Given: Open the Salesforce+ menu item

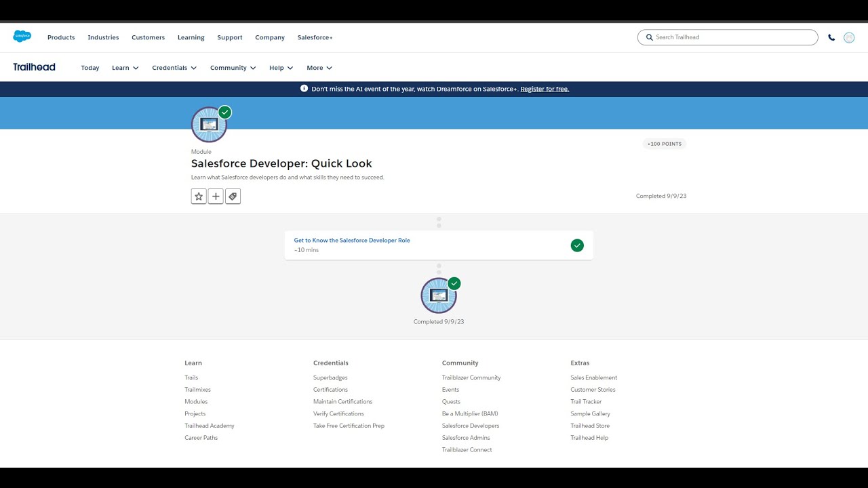Looking at the screenshot, I should (315, 37).
